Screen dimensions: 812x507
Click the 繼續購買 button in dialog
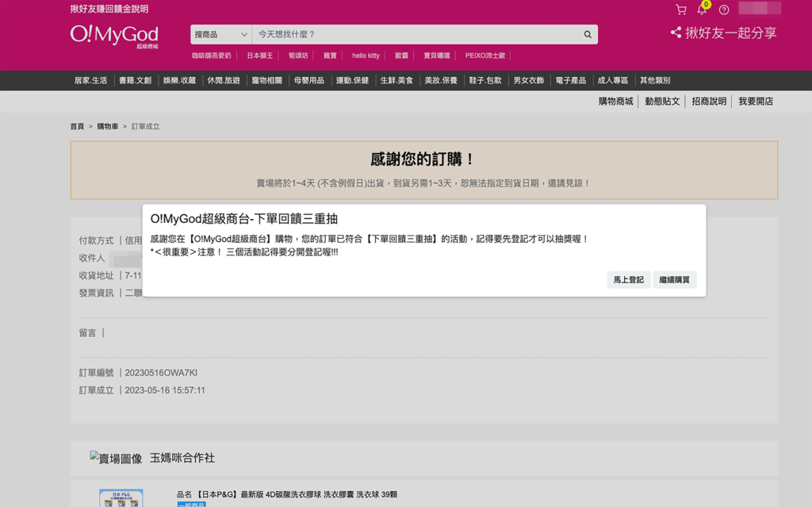pos(674,280)
